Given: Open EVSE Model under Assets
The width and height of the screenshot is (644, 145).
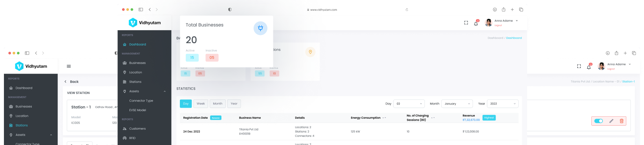Looking at the screenshot, I should [x=137, y=110].
